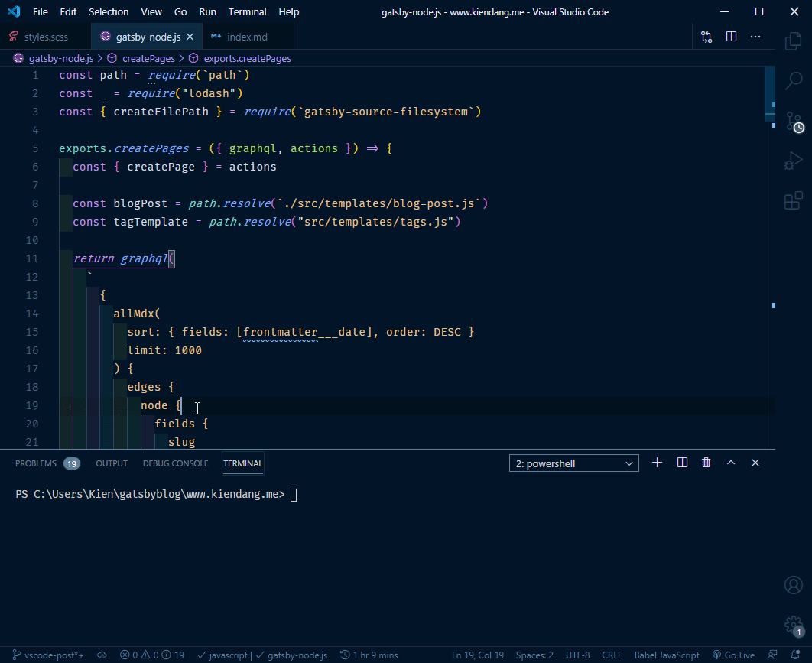This screenshot has height=663, width=812.
Task: Click the Synchronize Changes cloud icon
Action: point(102,655)
